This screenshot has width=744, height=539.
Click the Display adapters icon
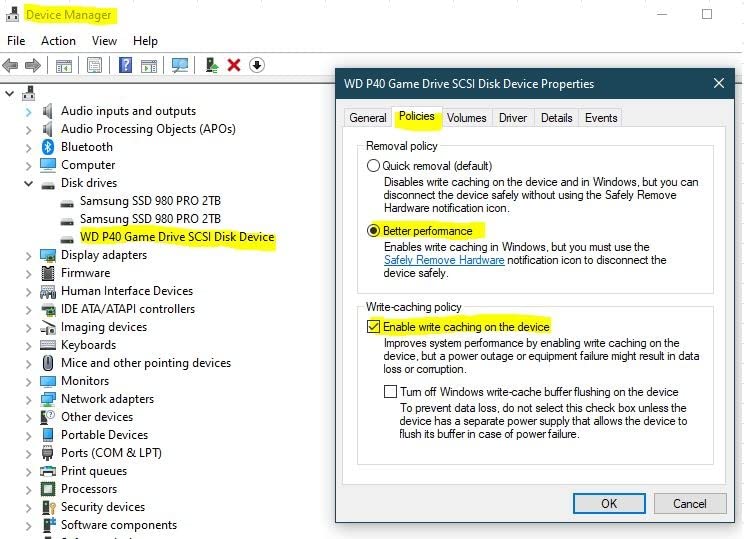click(x=48, y=255)
